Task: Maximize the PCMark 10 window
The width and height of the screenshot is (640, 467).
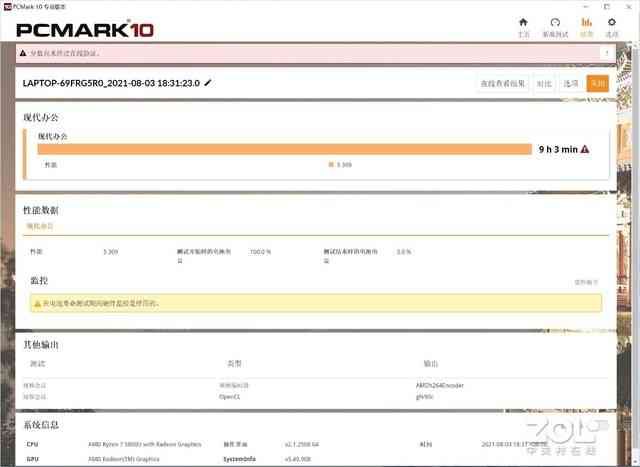Action: (607, 7)
